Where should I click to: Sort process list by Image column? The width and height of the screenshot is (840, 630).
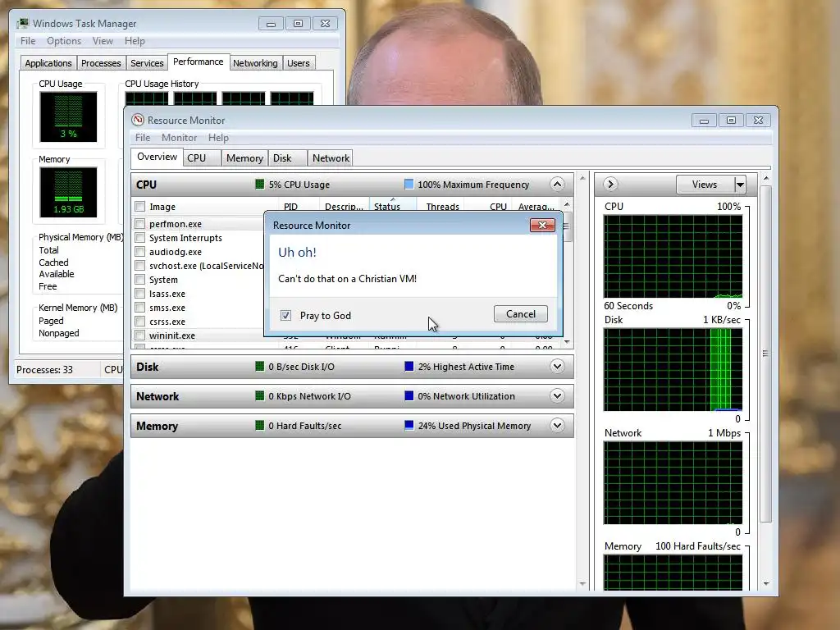click(x=162, y=206)
